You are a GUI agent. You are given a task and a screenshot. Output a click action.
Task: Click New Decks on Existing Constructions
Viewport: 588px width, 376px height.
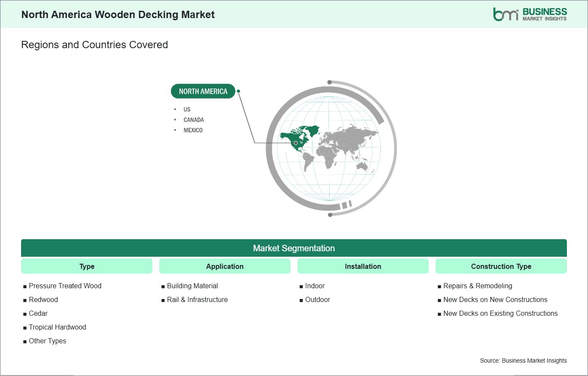[x=501, y=313]
